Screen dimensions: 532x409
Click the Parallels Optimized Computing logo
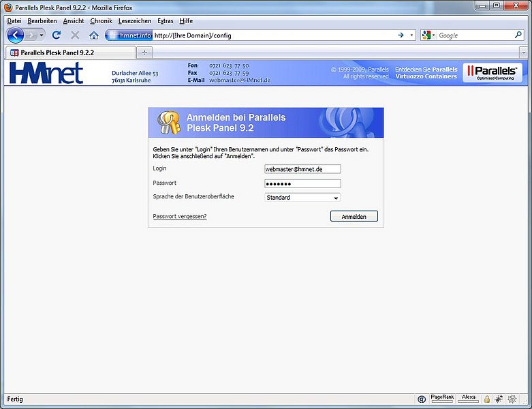pyautogui.click(x=492, y=73)
